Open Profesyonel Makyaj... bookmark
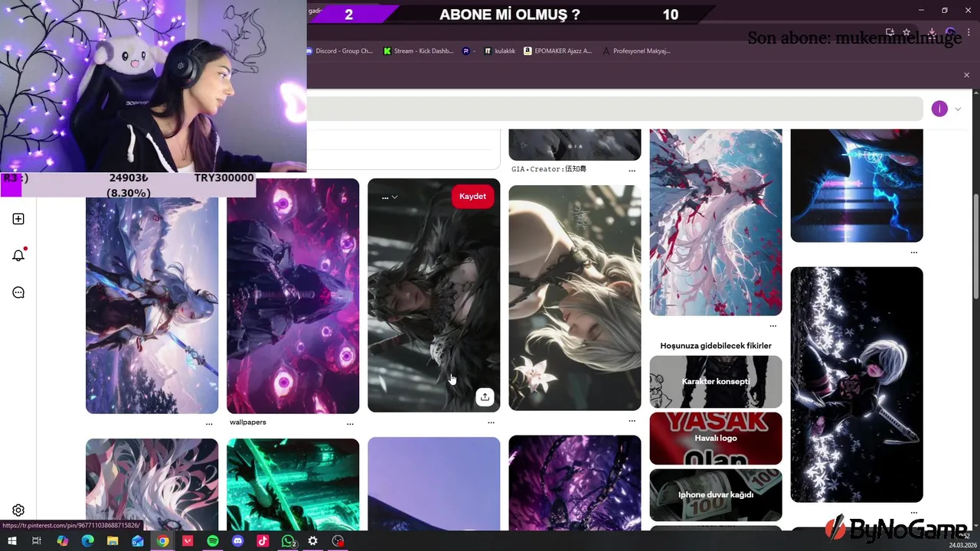This screenshot has height=551, width=980. pyautogui.click(x=637, y=51)
